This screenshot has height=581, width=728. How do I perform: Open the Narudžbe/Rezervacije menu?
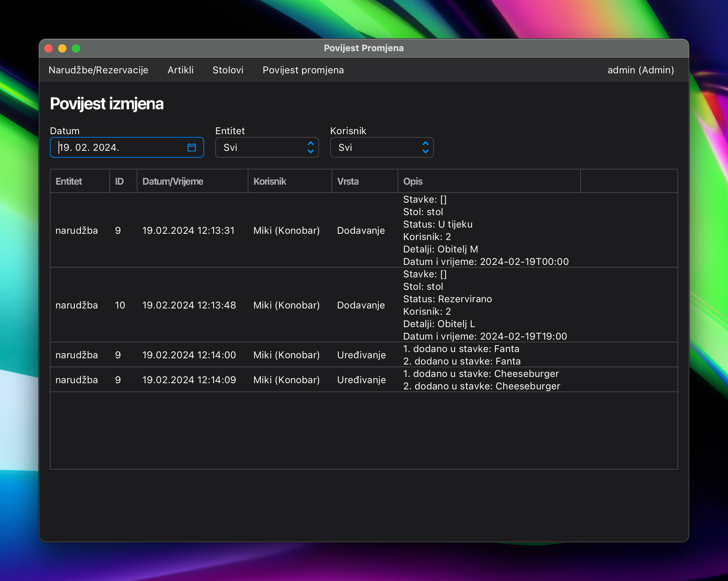coord(98,70)
